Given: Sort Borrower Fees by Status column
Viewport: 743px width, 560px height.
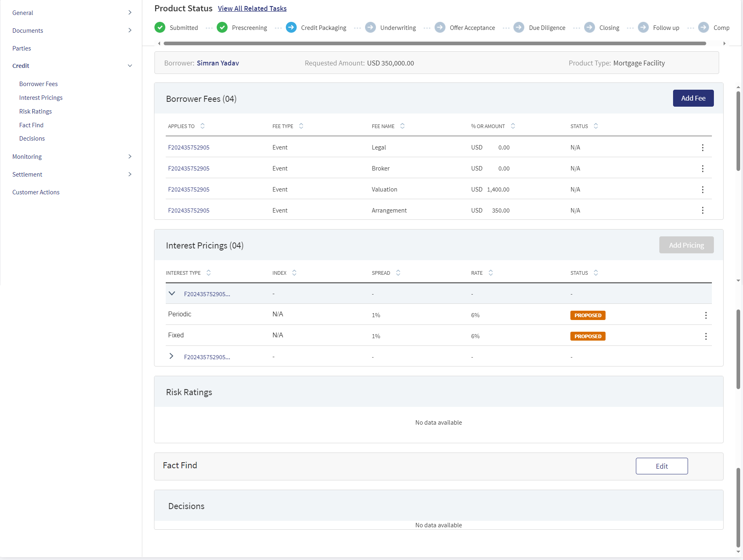Looking at the screenshot, I should pyautogui.click(x=596, y=126).
